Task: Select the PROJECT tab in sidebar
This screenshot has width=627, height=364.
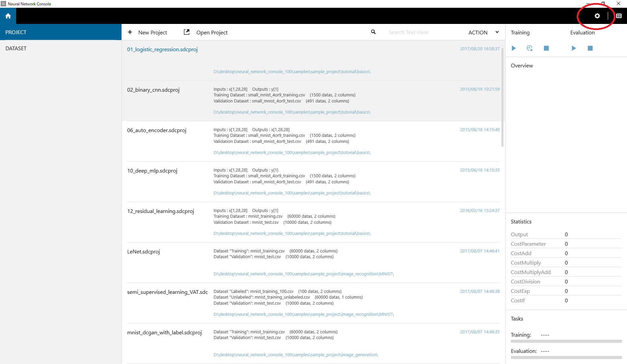Action: [x=61, y=32]
